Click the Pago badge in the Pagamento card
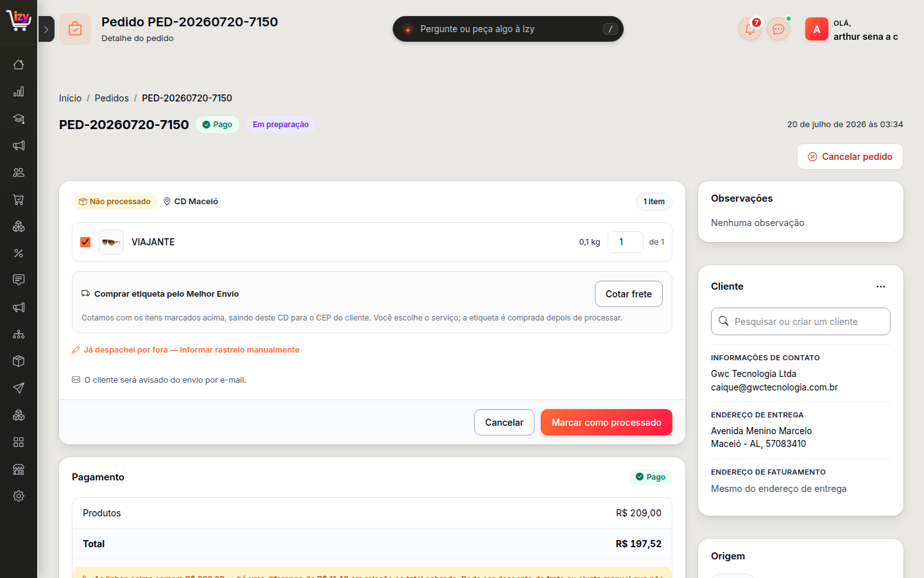 (x=651, y=477)
